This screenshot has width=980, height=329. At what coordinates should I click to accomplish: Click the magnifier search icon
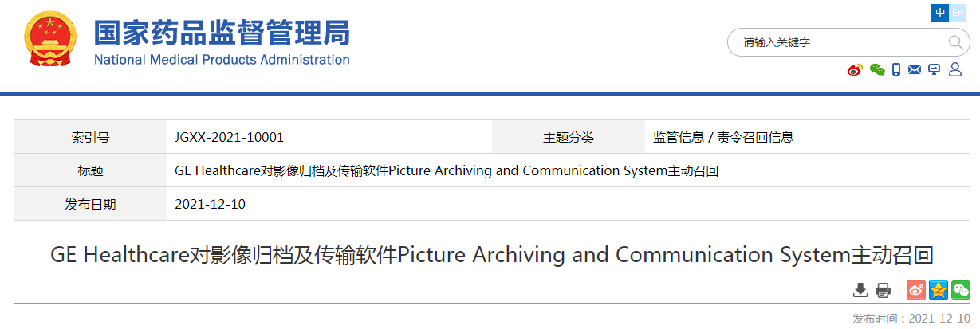coord(954,42)
